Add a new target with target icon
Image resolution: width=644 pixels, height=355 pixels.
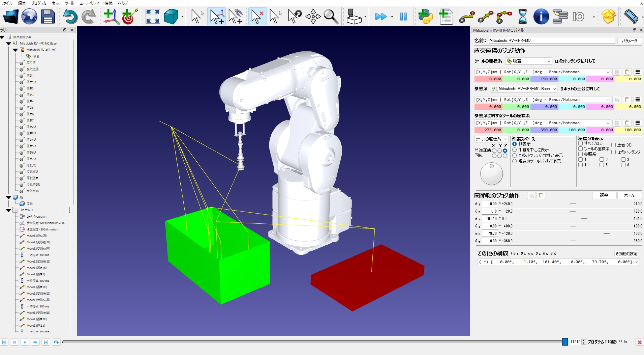(x=130, y=17)
